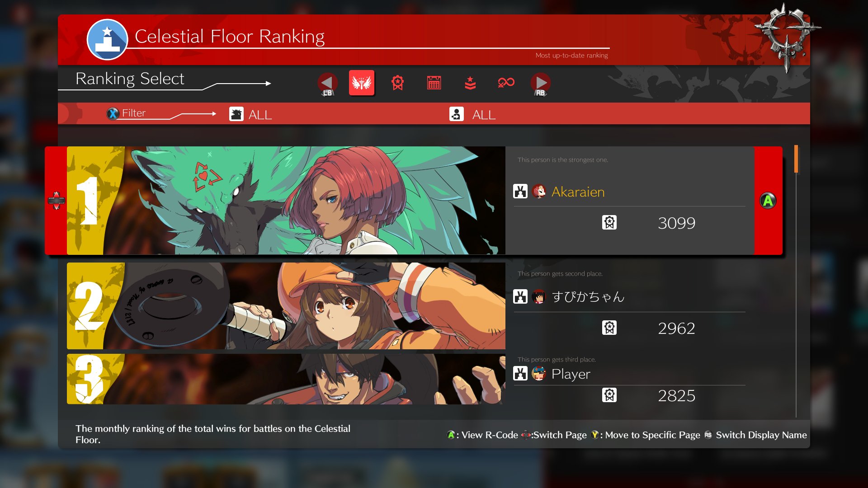Viewport: 868px width, 488px height.
Task: Click score value 2825
Action: pyautogui.click(x=676, y=396)
